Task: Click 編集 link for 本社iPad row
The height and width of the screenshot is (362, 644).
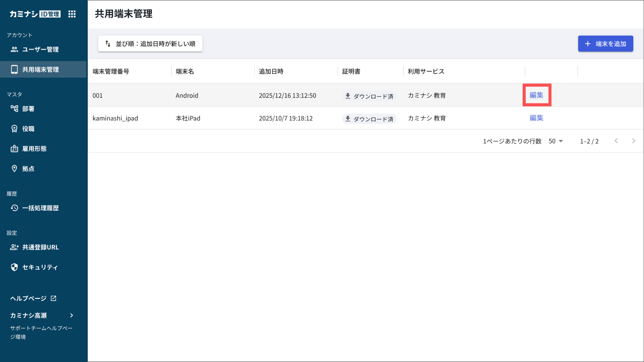Action: pos(536,118)
